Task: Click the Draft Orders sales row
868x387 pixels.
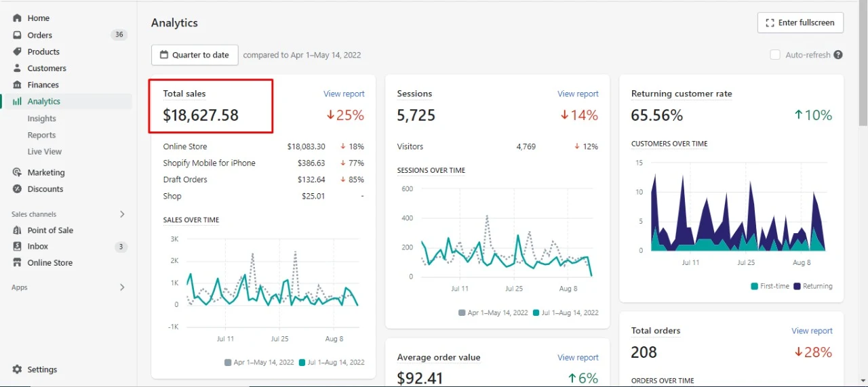Action: click(263, 180)
